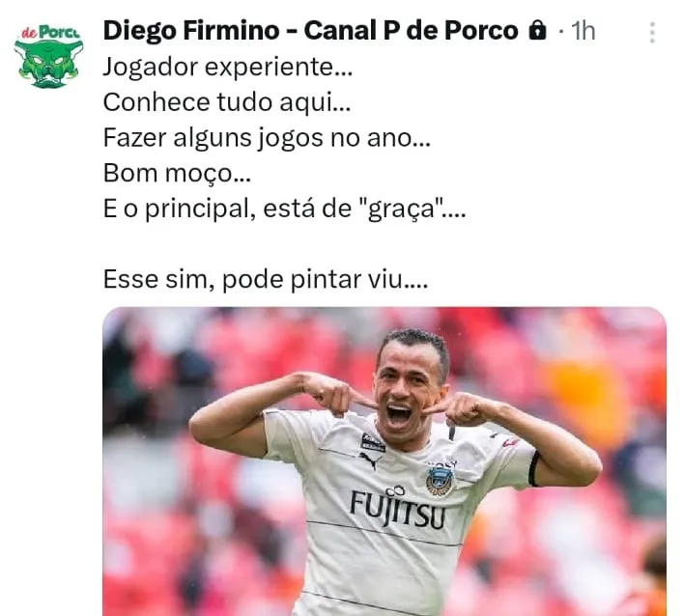Image resolution: width=683 pixels, height=616 pixels.
Task: Click the 'Esse sim, pode pintar viu....' line
Action: click(266, 279)
